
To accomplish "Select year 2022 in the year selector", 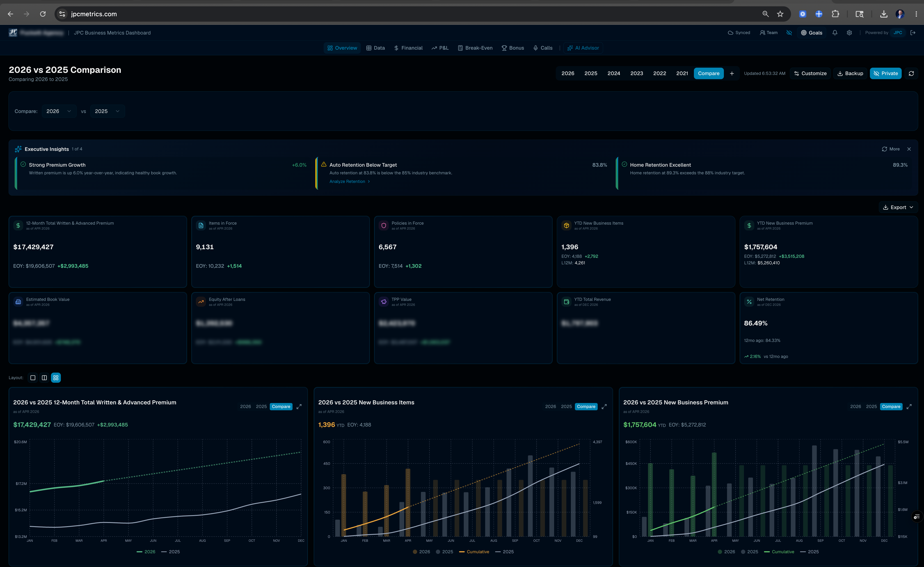I will tap(659, 74).
